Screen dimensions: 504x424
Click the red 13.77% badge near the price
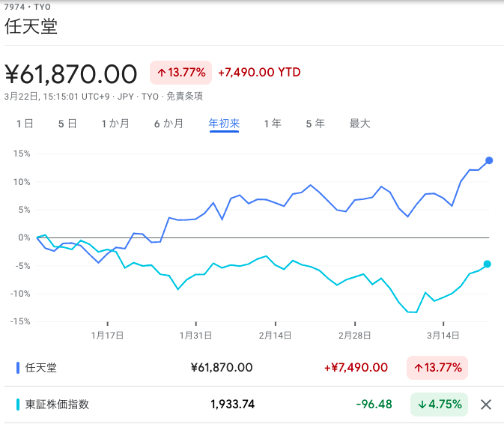click(x=181, y=73)
